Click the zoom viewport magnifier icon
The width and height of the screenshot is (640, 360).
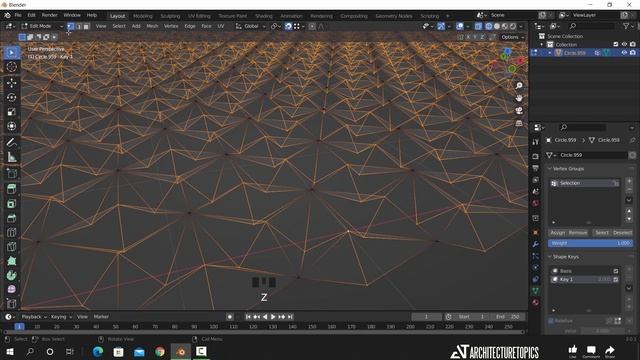coord(519,85)
